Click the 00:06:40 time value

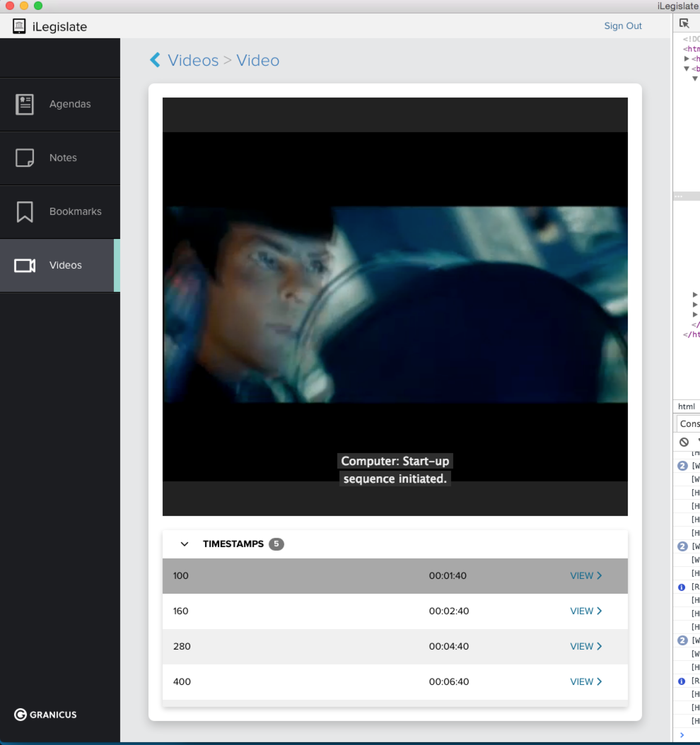[x=449, y=681]
